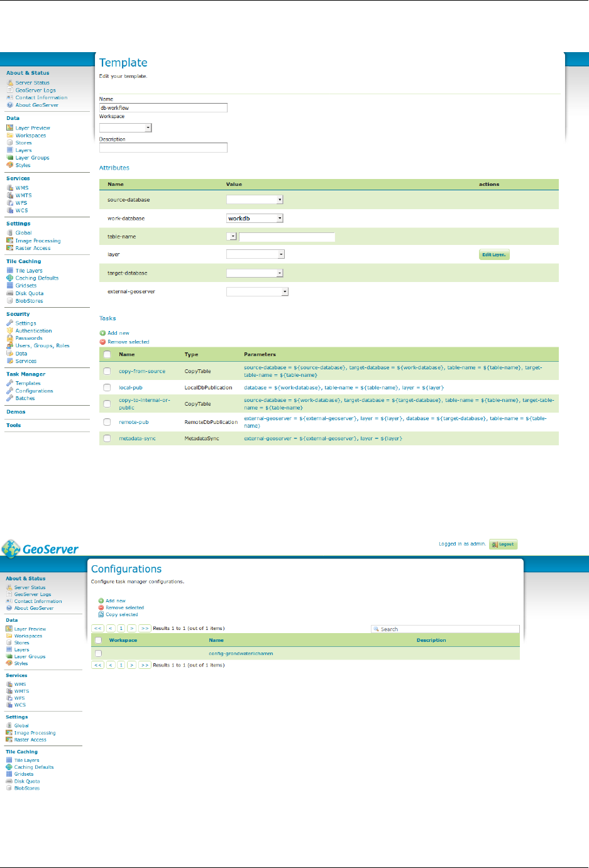Viewport: 589px width, 868px height.
Task: Open target-database value dropdown
Action: 255,273
